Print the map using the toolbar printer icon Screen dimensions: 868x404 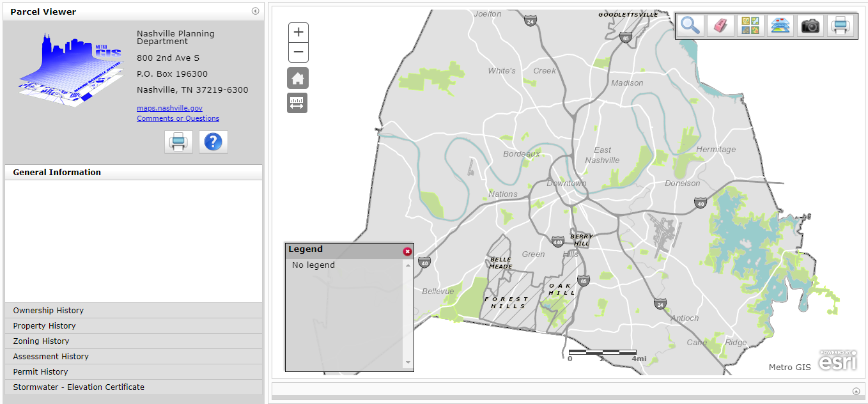[840, 26]
